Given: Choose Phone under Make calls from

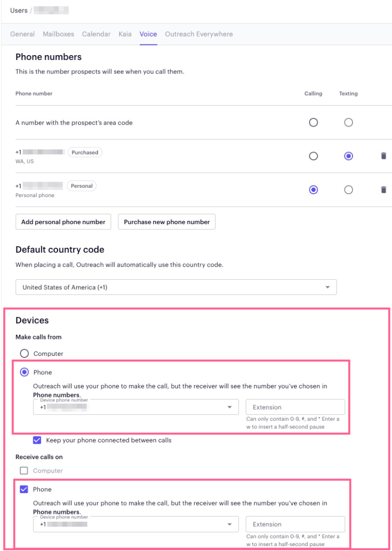Looking at the screenshot, I should [x=24, y=372].
